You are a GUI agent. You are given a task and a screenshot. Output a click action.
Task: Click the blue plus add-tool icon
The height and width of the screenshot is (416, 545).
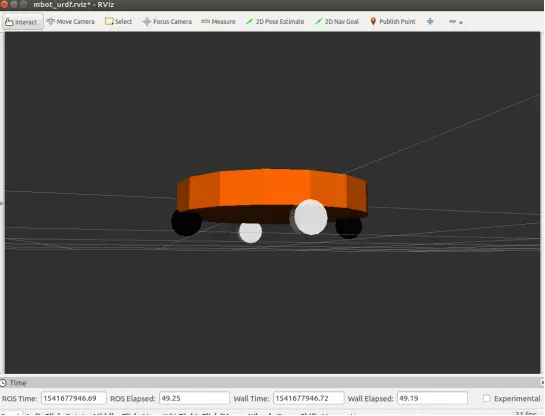pyautogui.click(x=430, y=22)
